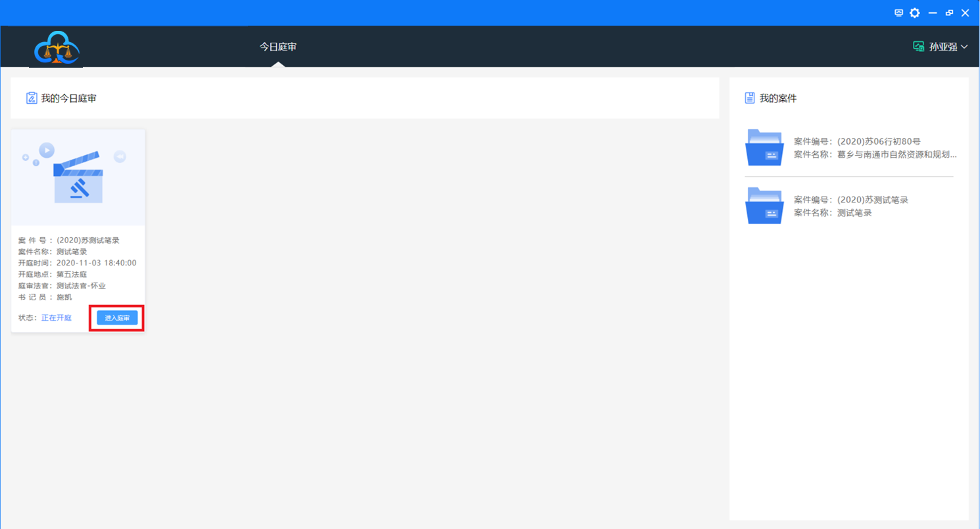The height and width of the screenshot is (529, 980).
Task: Click the 我的案件 panel heading
Action: coord(778,99)
